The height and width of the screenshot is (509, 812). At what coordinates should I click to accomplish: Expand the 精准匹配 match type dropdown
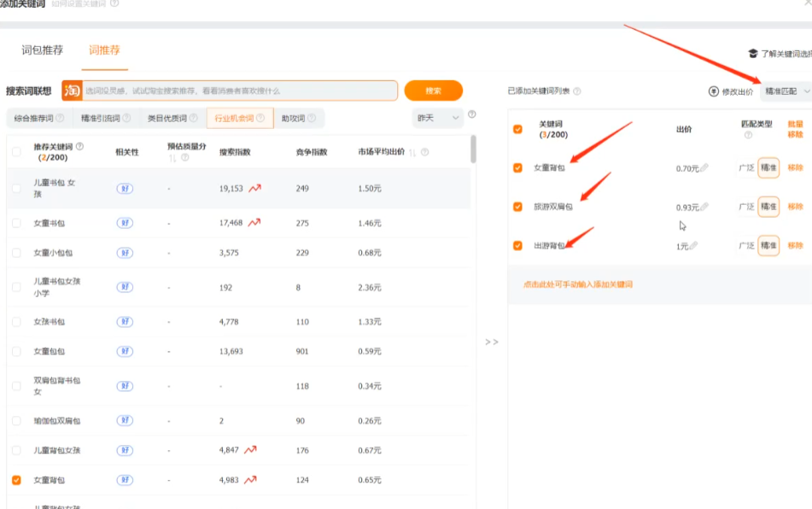point(786,91)
